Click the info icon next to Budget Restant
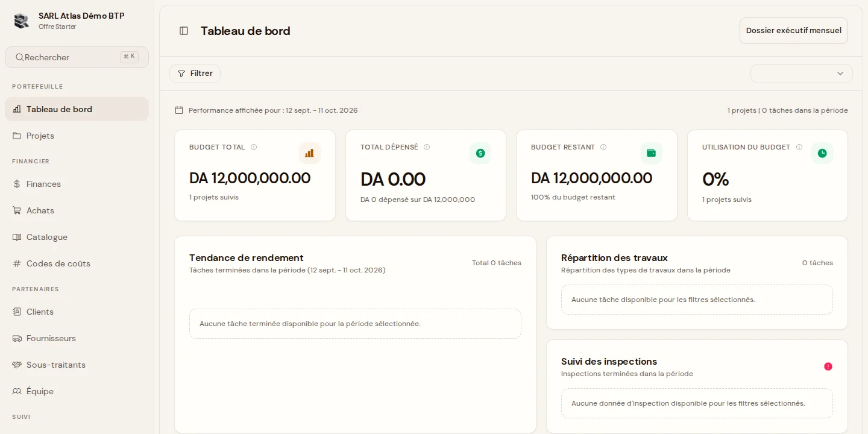Viewport: 868px width, 434px height. (x=603, y=147)
